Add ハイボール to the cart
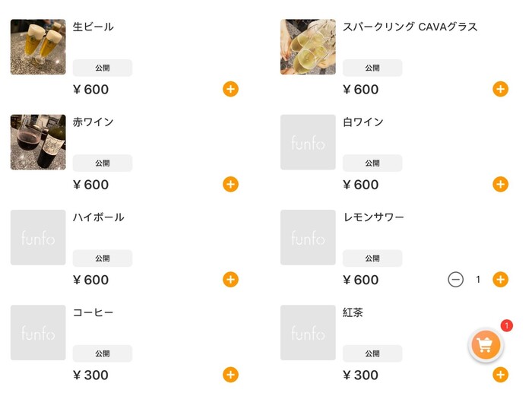 [230, 279]
